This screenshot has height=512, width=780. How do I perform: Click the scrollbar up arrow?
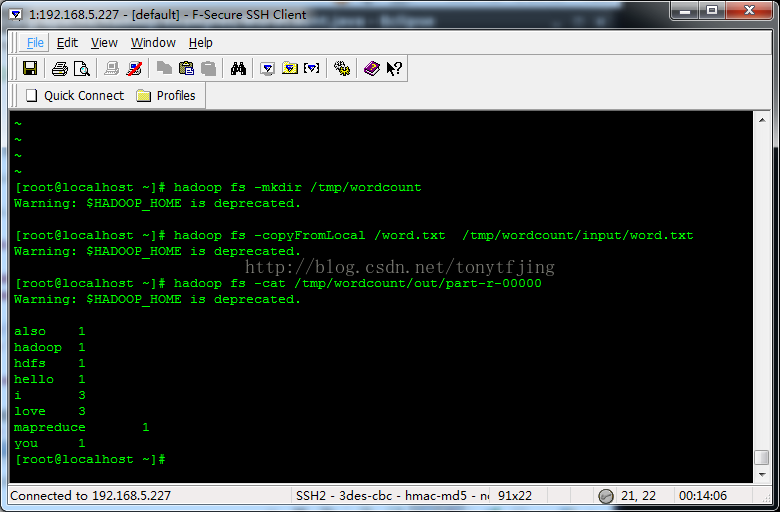762,120
